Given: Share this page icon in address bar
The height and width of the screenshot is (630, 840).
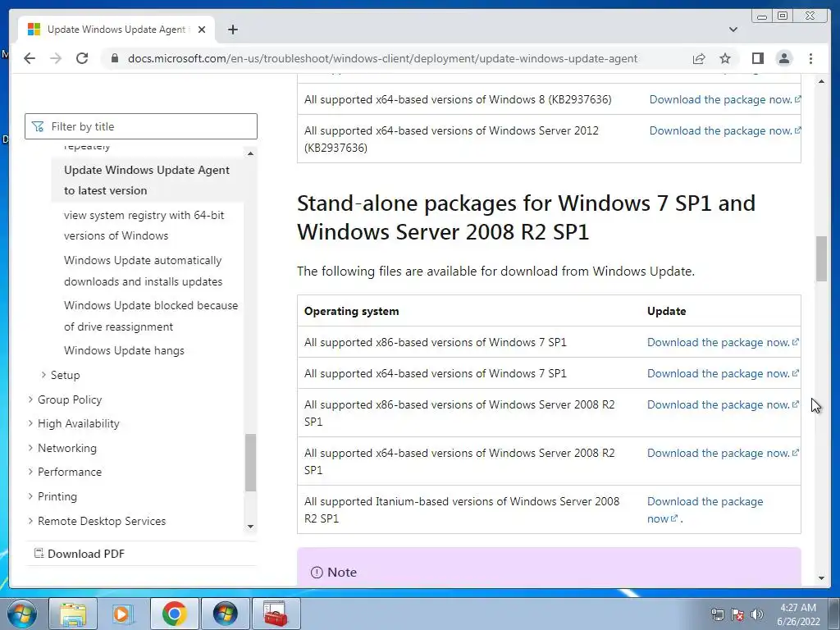Looking at the screenshot, I should [699, 58].
